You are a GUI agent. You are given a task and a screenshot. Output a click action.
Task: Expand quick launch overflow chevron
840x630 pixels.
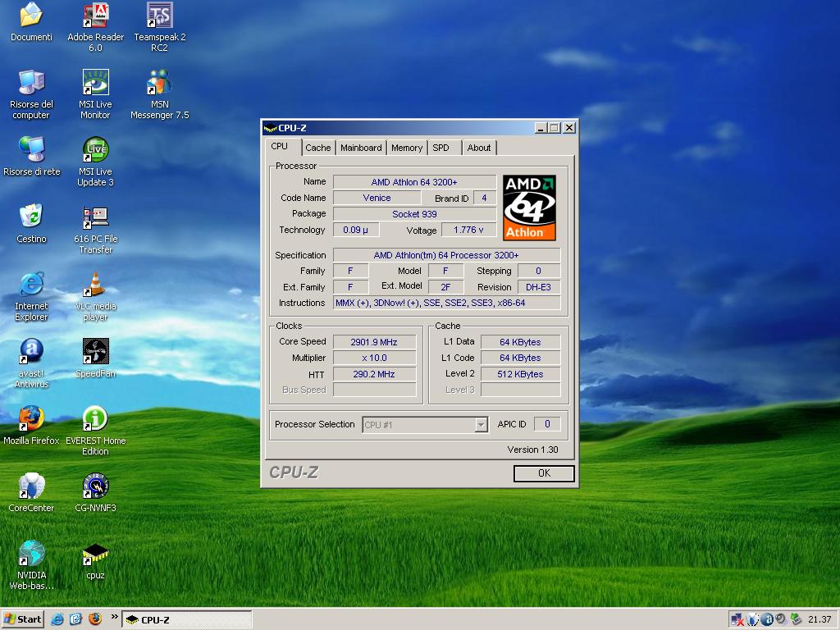(114, 617)
